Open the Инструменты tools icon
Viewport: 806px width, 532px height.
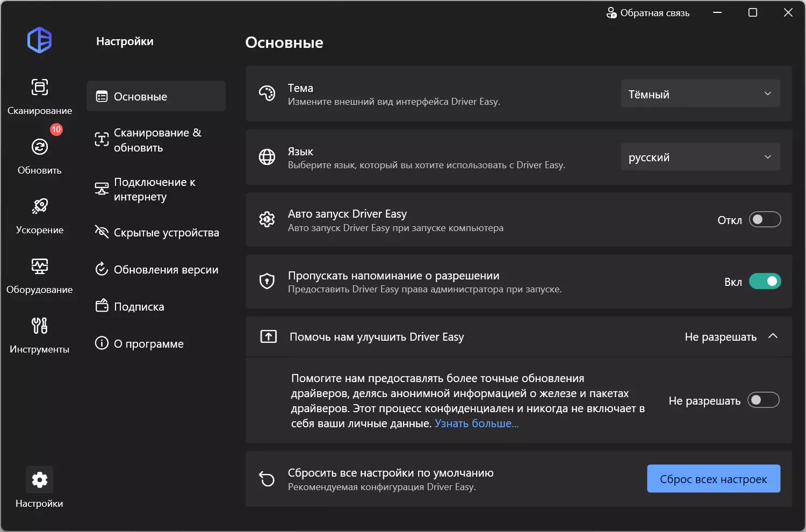tap(40, 326)
